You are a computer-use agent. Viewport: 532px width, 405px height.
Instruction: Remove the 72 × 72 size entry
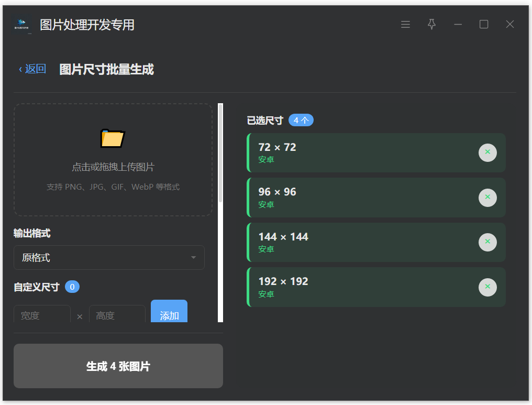click(x=487, y=152)
